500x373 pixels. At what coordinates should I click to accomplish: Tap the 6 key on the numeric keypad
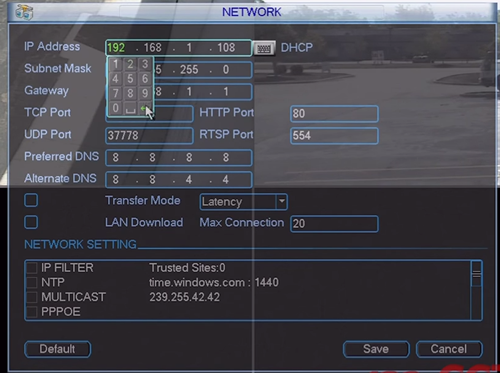click(x=145, y=79)
